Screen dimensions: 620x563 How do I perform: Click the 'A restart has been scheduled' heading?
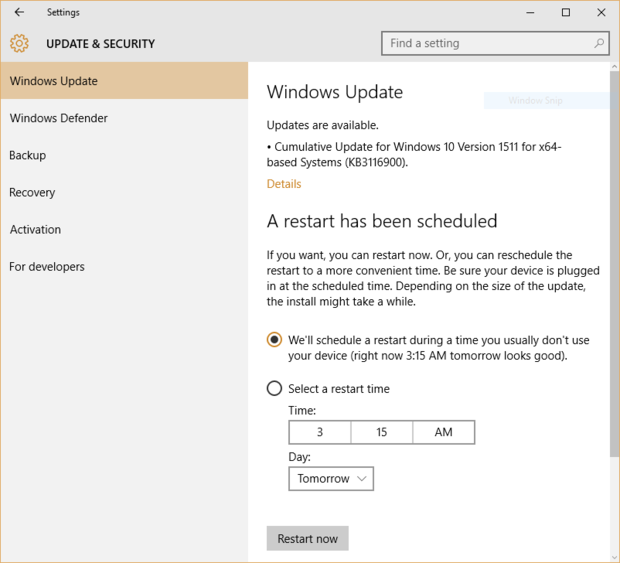tap(382, 221)
